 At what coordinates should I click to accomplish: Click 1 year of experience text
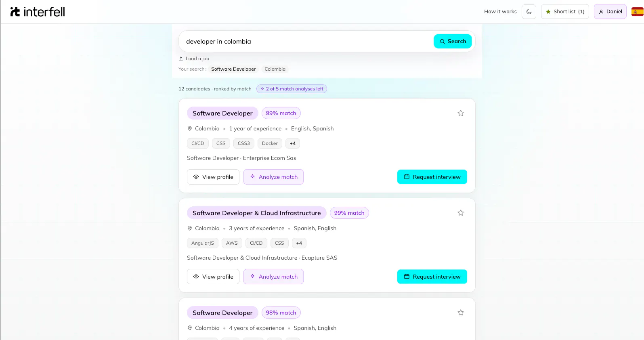tap(255, 128)
